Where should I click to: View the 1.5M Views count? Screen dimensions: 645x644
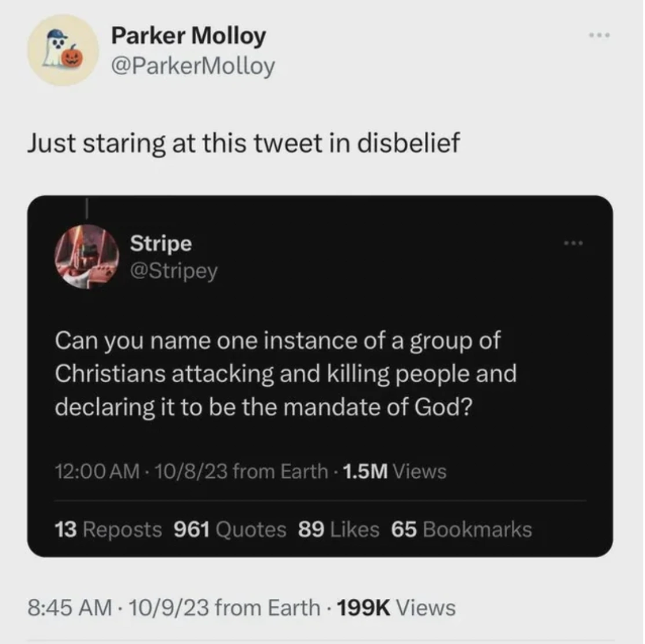[x=394, y=471]
